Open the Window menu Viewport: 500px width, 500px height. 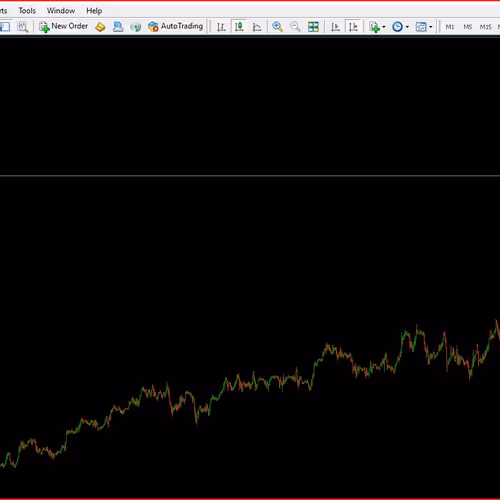click(61, 11)
